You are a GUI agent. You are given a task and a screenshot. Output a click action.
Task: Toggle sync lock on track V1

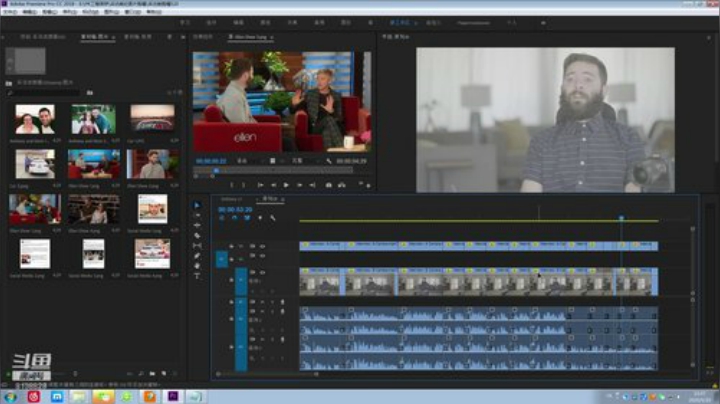pyautogui.click(x=252, y=272)
